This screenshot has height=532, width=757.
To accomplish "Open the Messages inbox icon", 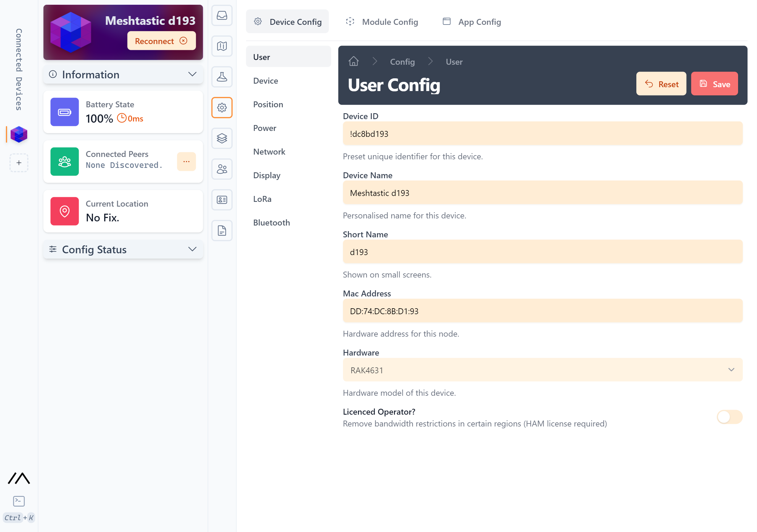I will coord(222,15).
